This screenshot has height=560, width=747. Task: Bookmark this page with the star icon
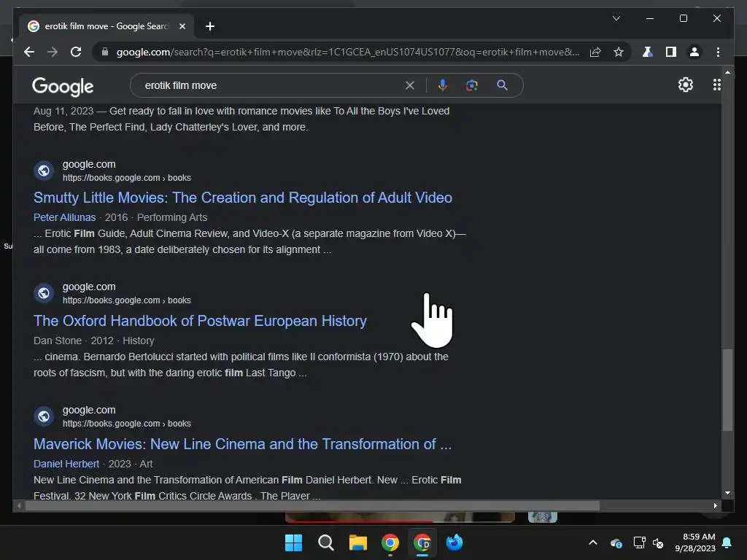pyautogui.click(x=619, y=52)
